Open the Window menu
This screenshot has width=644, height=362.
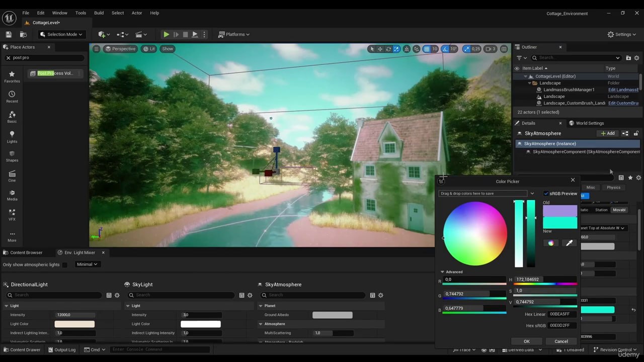pos(59,13)
